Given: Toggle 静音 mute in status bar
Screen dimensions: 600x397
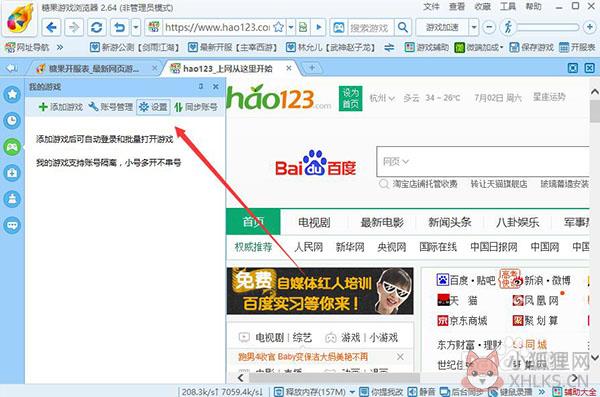Looking at the screenshot, I should 421,392.
